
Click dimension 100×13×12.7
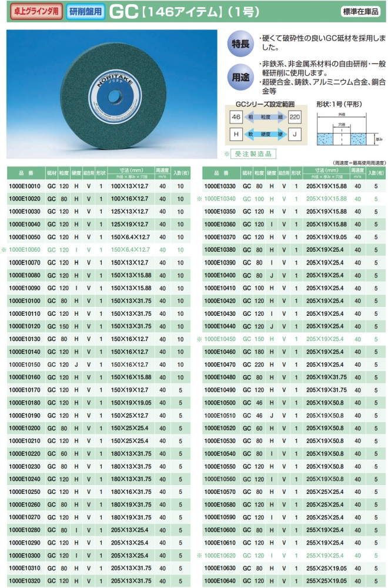(130, 186)
